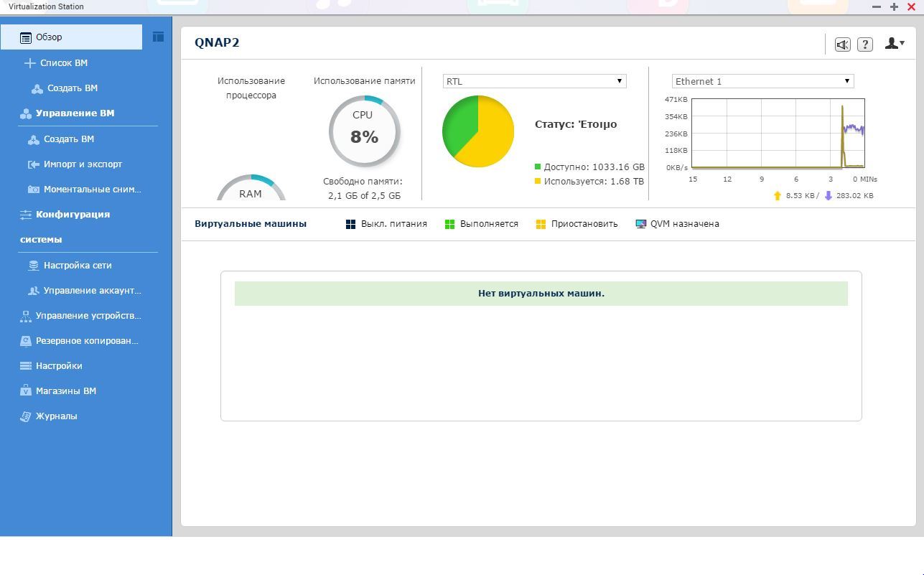Click the Выкл. питания status icon
The width and height of the screenshot is (924, 575).
coord(350,224)
